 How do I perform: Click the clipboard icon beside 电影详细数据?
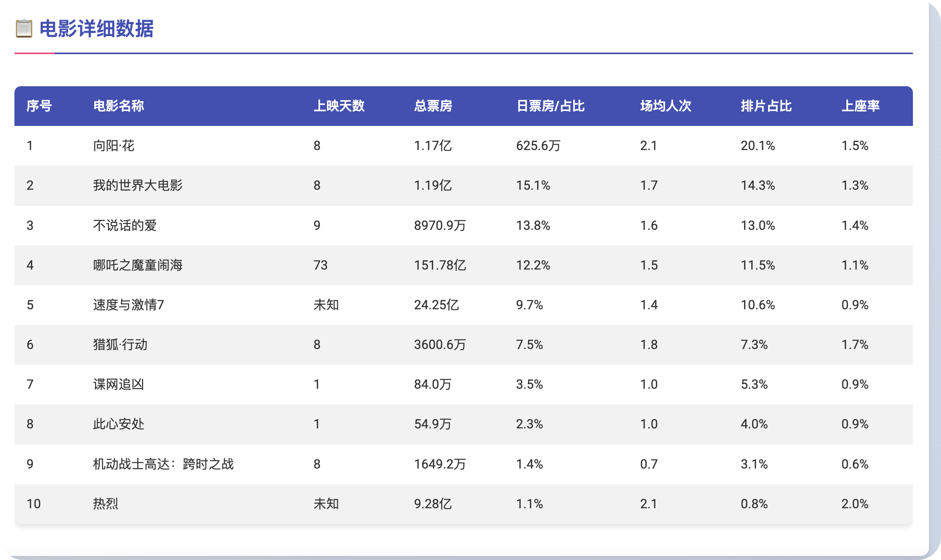coord(24,28)
